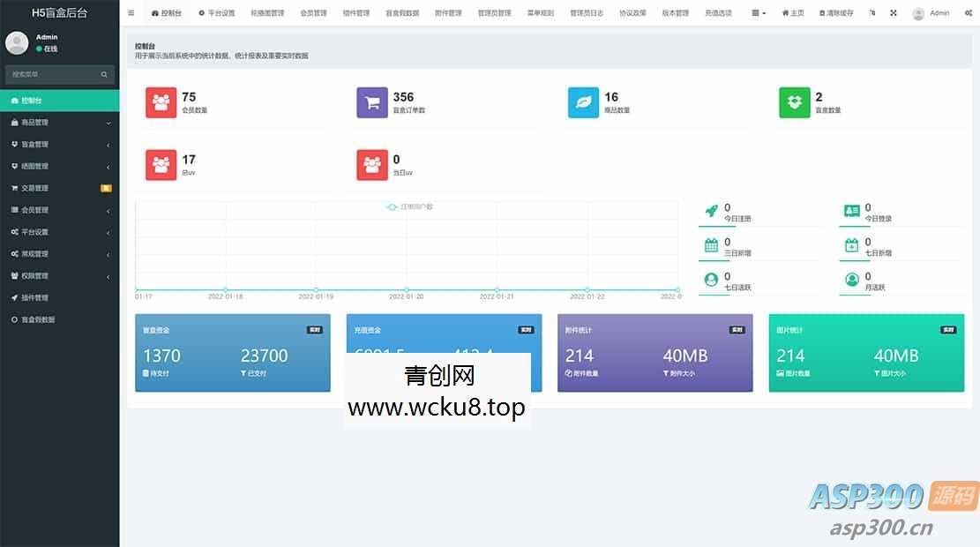Expand the 会员管理 sidebar section

tap(53, 209)
